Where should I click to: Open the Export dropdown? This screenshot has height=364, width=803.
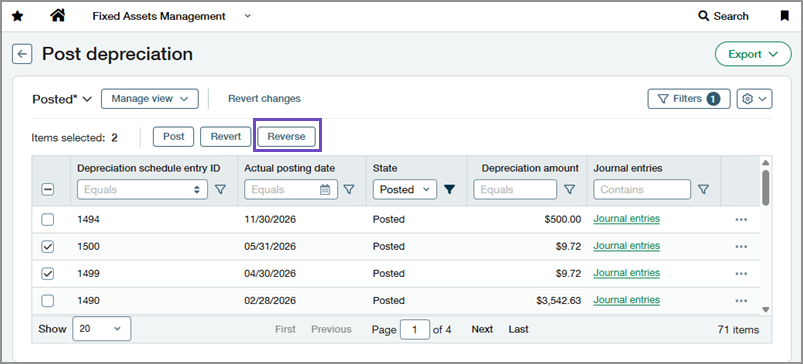point(753,54)
